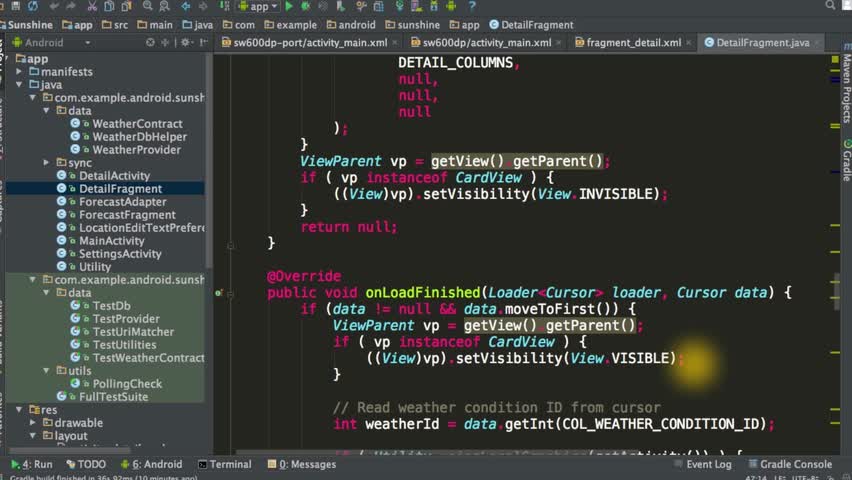Open the Project panel gear settings
Image resolution: width=852 pixels, height=480 pixels.
(x=186, y=42)
